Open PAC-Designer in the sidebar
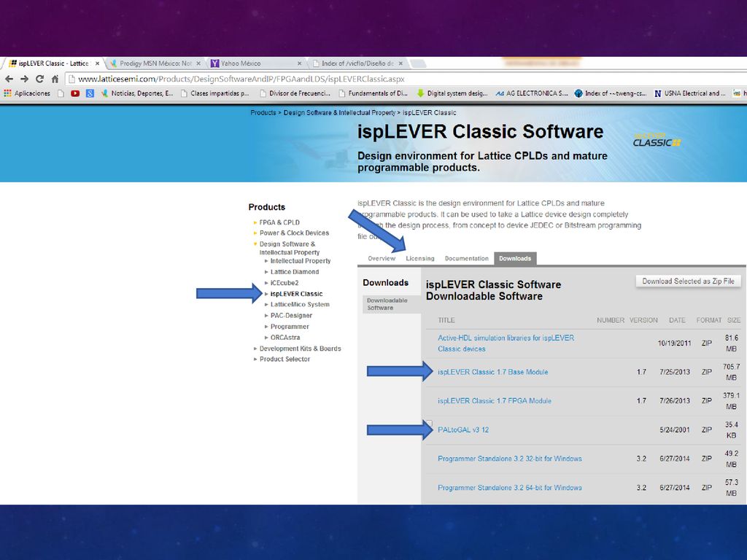This screenshot has height=560, width=747. click(291, 315)
